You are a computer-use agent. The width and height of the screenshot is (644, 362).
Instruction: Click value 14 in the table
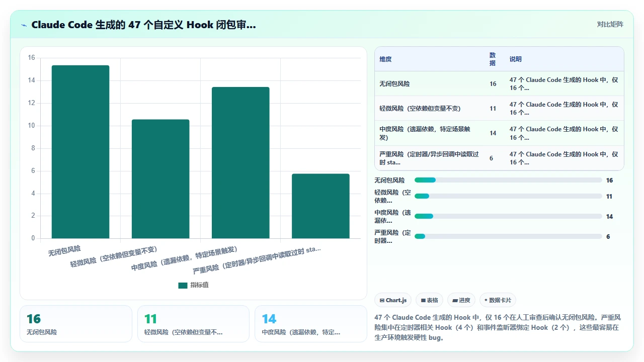tap(493, 133)
